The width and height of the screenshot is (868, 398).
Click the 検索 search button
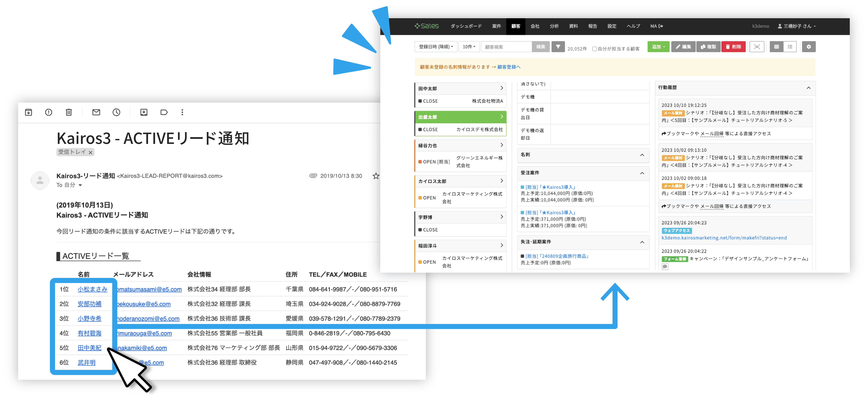click(540, 47)
